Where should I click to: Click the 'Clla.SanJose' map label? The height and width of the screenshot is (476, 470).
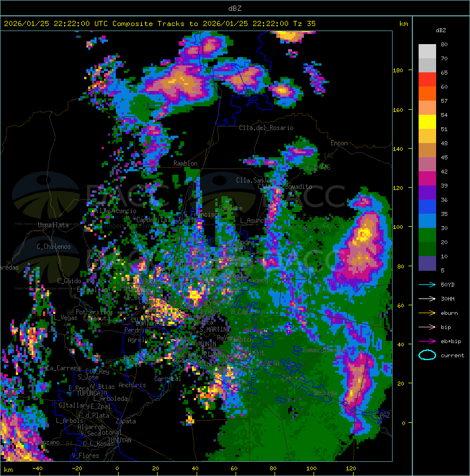point(256,180)
